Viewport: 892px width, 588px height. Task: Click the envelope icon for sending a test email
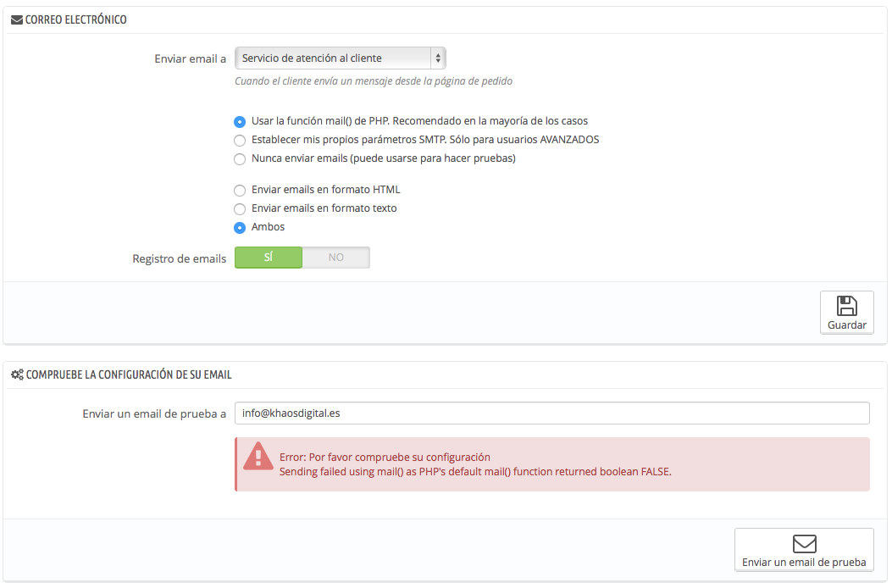point(803,543)
